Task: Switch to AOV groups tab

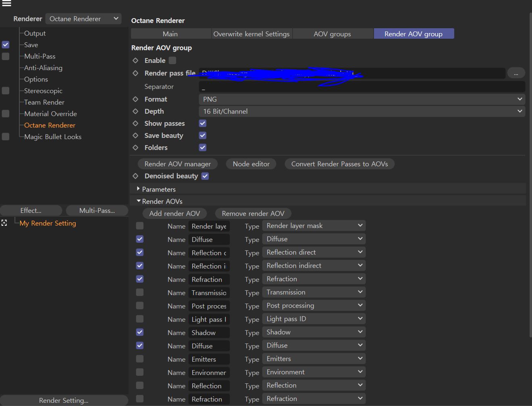Action: 332,34
